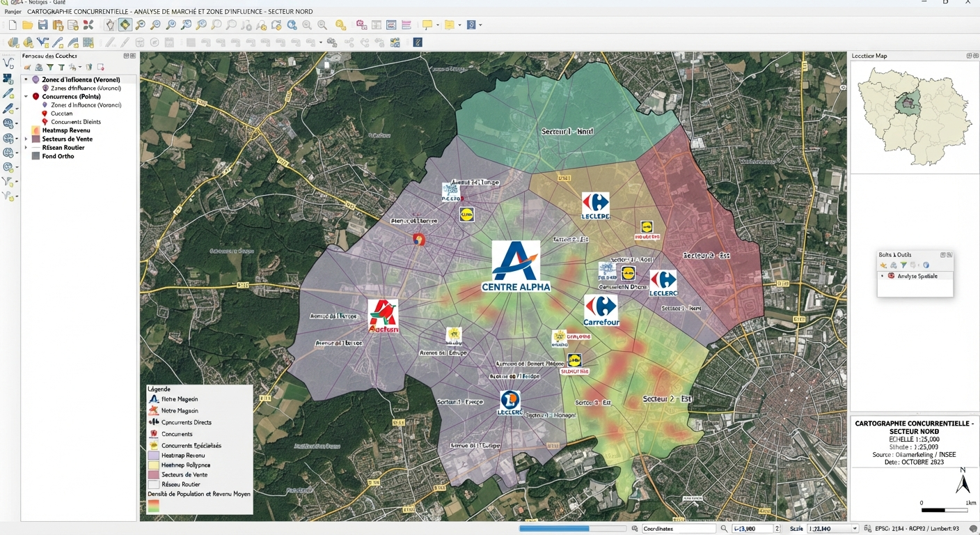Click the density color ramp in legend
The width and height of the screenshot is (980, 535).
(x=153, y=505)
